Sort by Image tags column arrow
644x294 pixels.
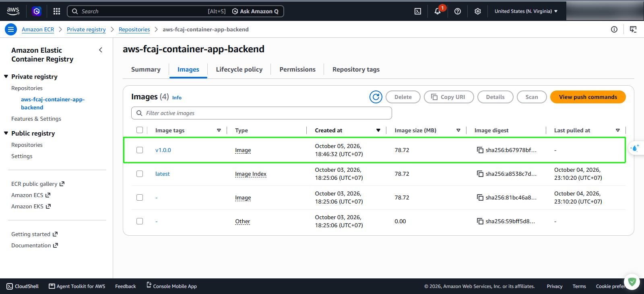[x=219, y=130]
